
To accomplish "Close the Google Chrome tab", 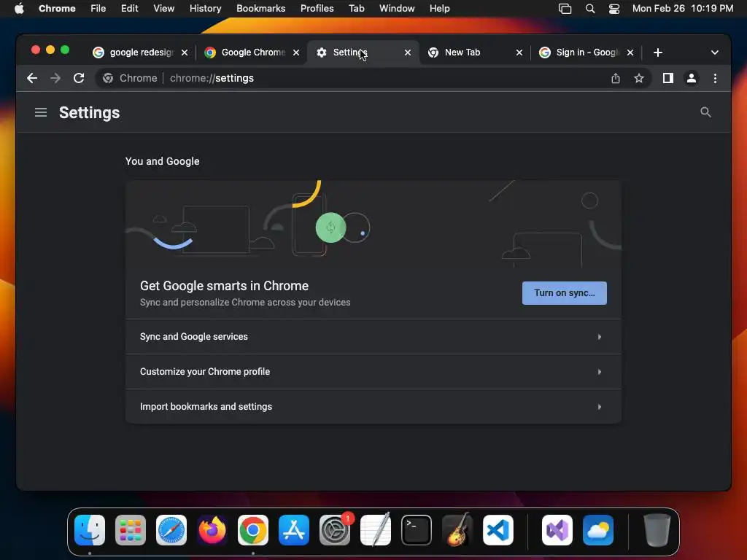I will 296,52.
